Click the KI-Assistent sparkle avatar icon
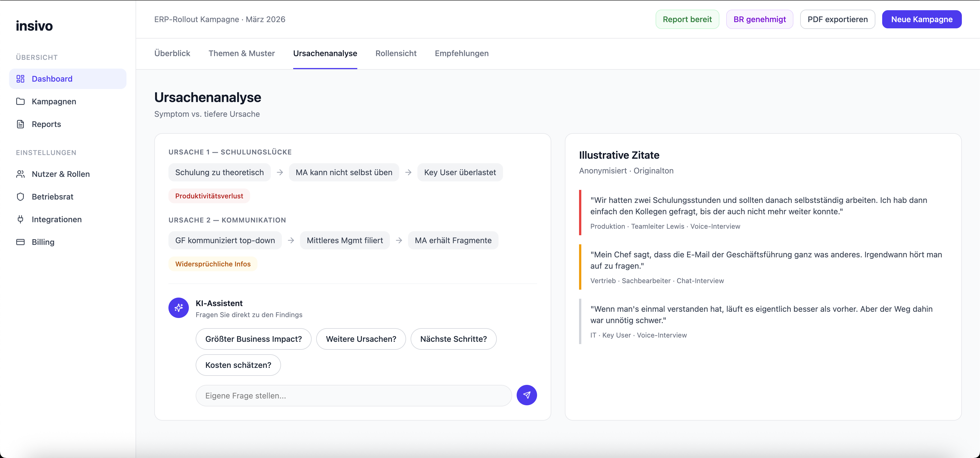The height and width of the screenshot is (458, 980). click(x=178, y=308)
